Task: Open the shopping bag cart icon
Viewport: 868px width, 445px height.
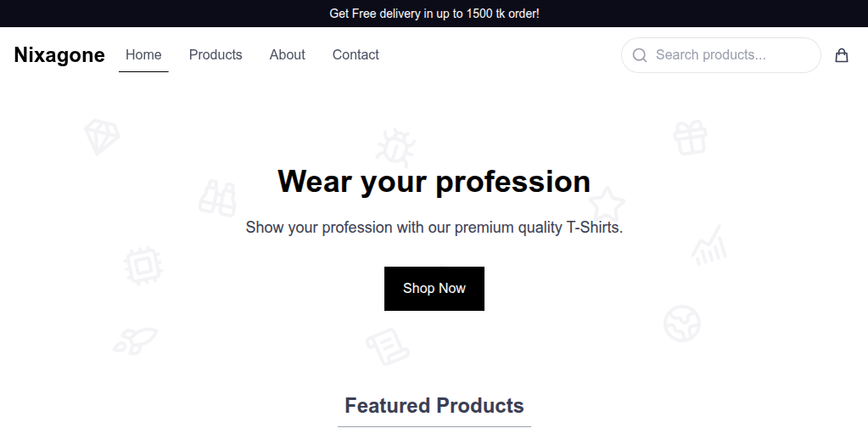Action: tap(842, 55)
